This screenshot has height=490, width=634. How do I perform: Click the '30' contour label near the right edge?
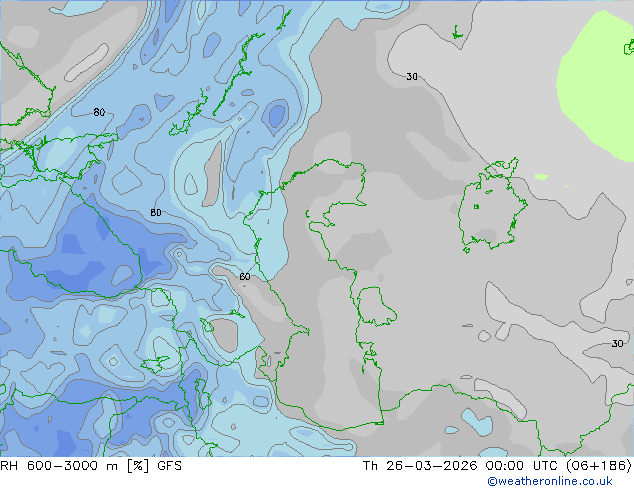pos(617,344)
